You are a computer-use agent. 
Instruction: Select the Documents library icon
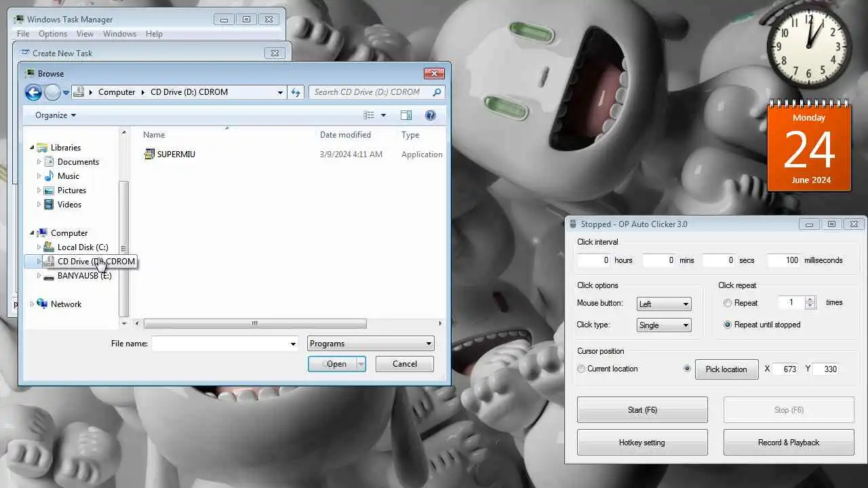coord(50,161)
